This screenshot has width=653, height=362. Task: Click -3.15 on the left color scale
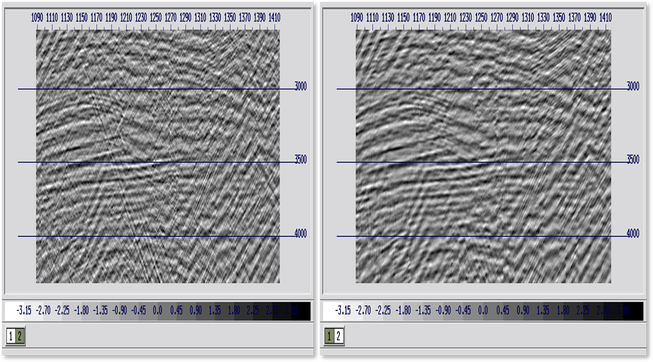24,310
